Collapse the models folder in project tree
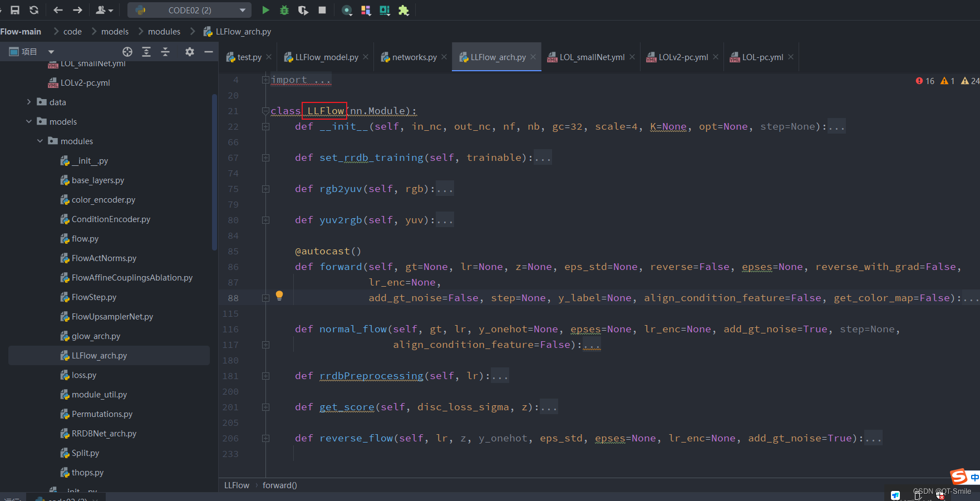 pos(29,121)
